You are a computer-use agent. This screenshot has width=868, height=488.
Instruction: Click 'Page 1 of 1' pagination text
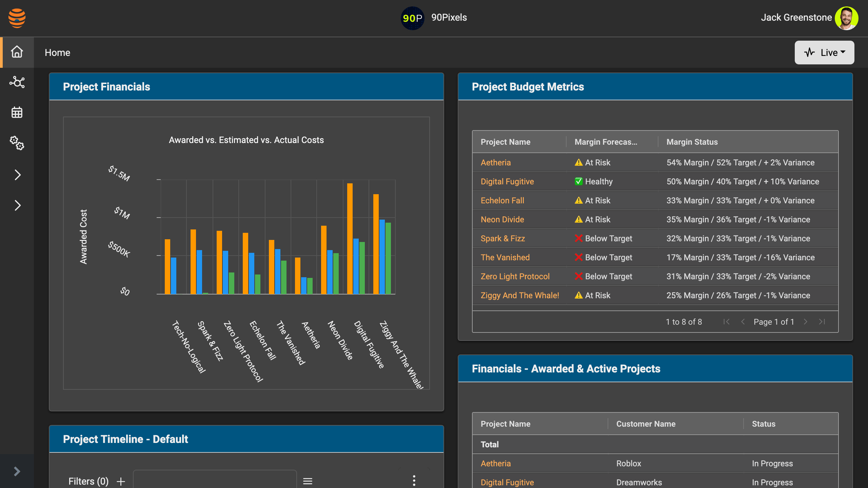[774, 322]
